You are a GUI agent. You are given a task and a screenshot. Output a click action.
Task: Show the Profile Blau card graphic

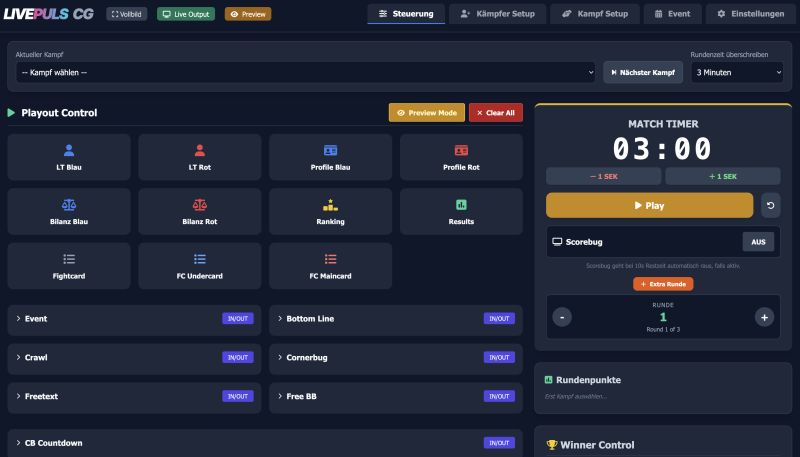click(x=330, y=150)
